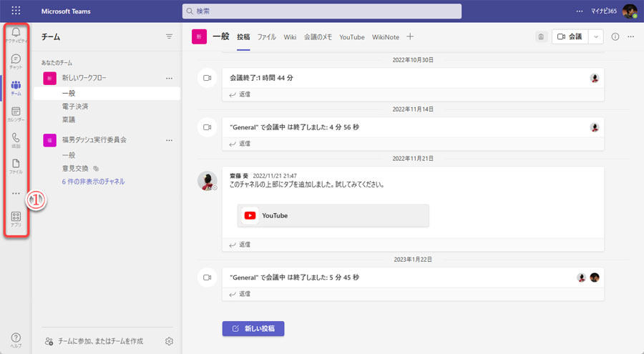Switch to the ファイル tab
This screenshot has width=644, height=354.
267,37
